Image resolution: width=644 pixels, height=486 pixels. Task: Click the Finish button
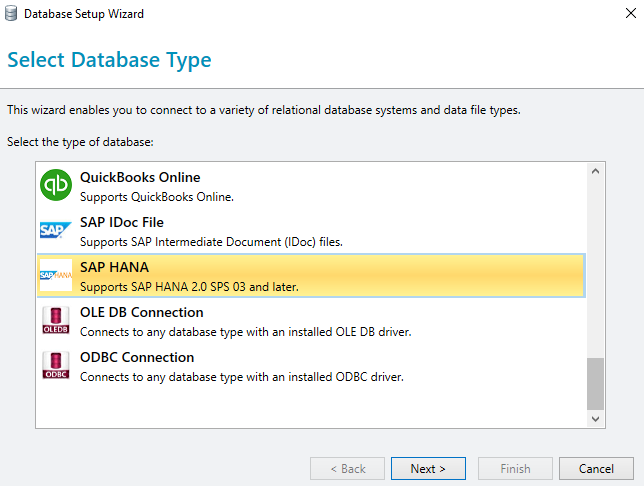coord(515,468)
